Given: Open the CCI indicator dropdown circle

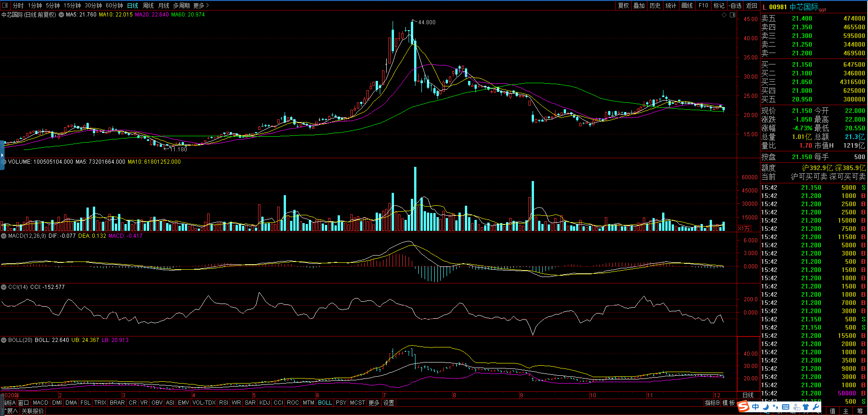Looking at the screenshot, I should pos(4,287).
